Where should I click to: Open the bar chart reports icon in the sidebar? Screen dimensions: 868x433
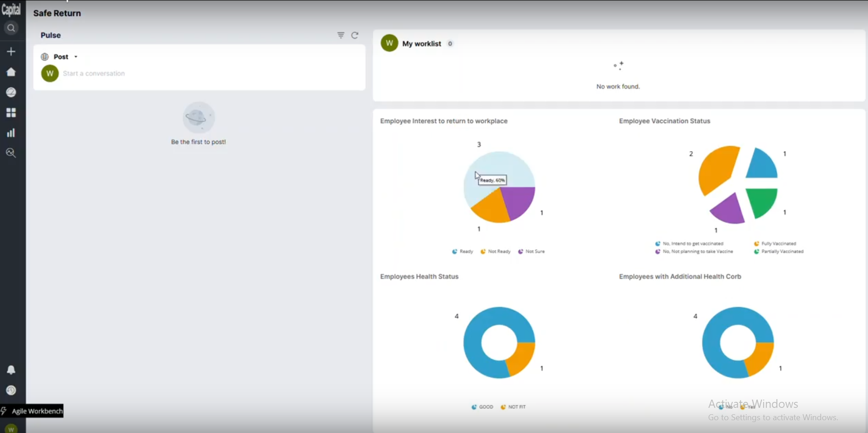pos(11,133)
